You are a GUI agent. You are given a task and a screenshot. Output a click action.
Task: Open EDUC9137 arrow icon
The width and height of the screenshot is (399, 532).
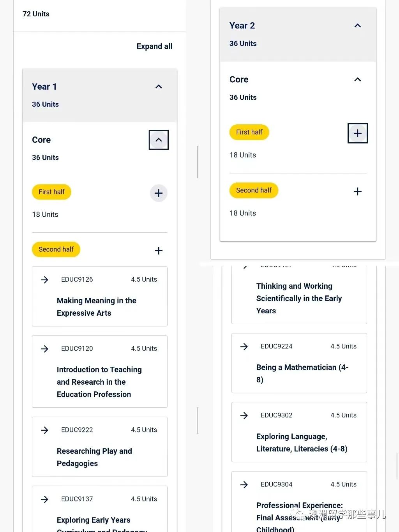(45, 499)
